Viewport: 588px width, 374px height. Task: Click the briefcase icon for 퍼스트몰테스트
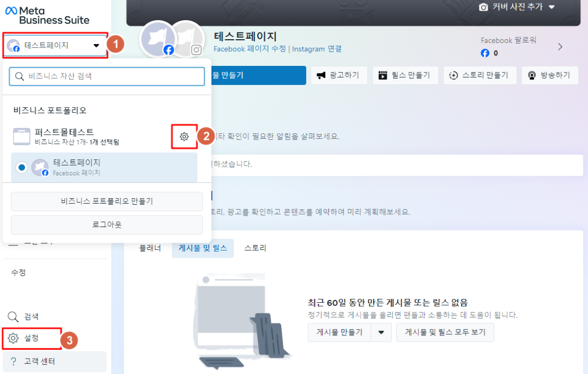click(21, 137)
